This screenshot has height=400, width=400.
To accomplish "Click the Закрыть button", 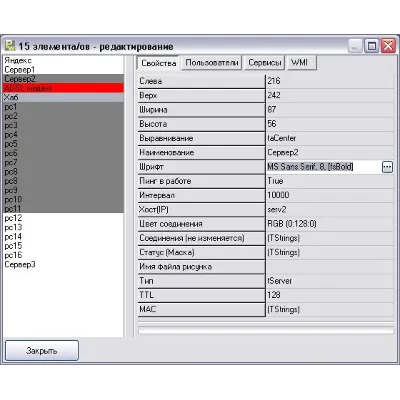I will point(42,350).
